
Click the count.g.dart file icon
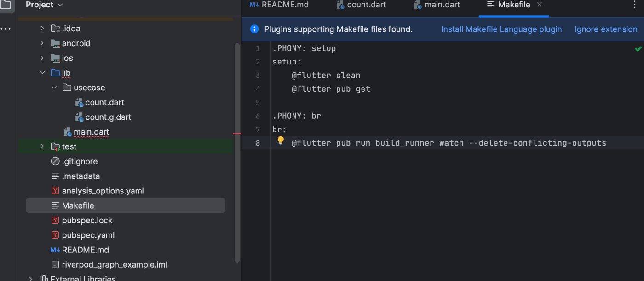click(79, 117)
